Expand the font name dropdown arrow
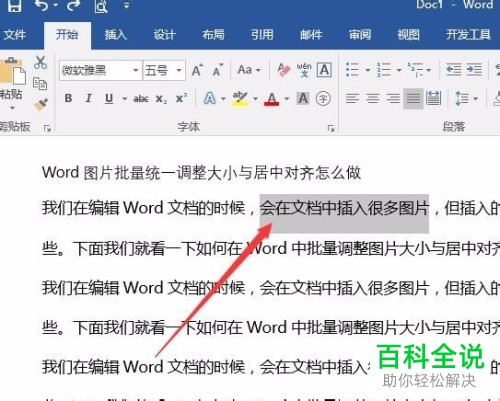This screenshot has width=500, height=401. tap(136, 70)
